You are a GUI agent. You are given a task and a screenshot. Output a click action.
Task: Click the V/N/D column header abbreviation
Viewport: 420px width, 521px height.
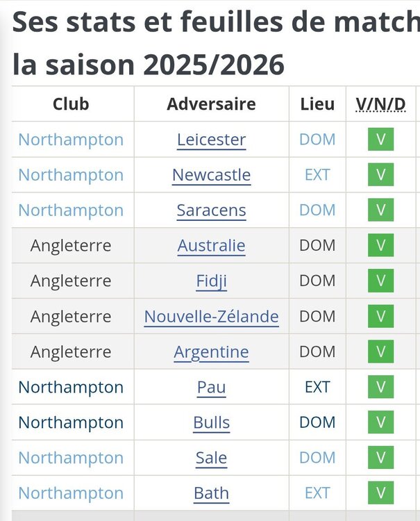[380, 104]
